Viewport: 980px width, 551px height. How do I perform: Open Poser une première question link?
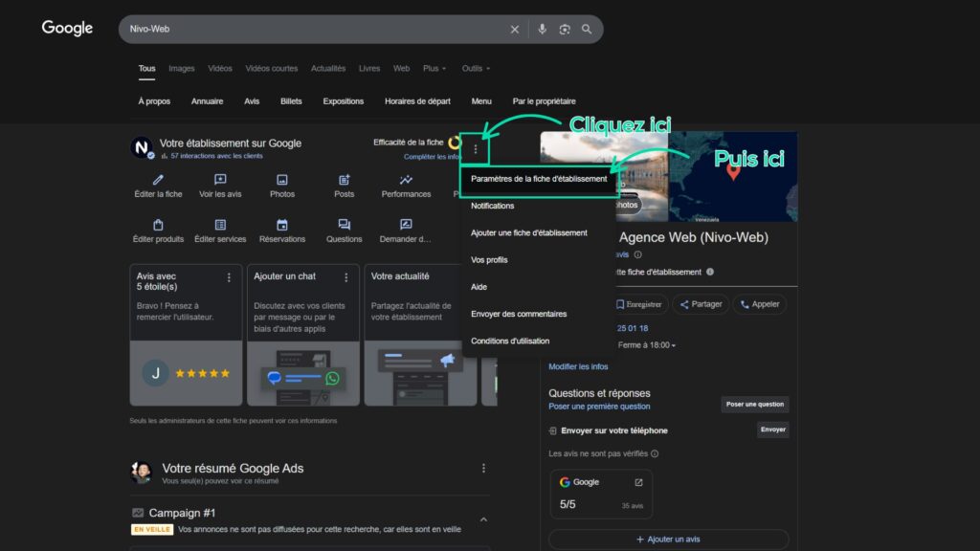click(599, 407)
